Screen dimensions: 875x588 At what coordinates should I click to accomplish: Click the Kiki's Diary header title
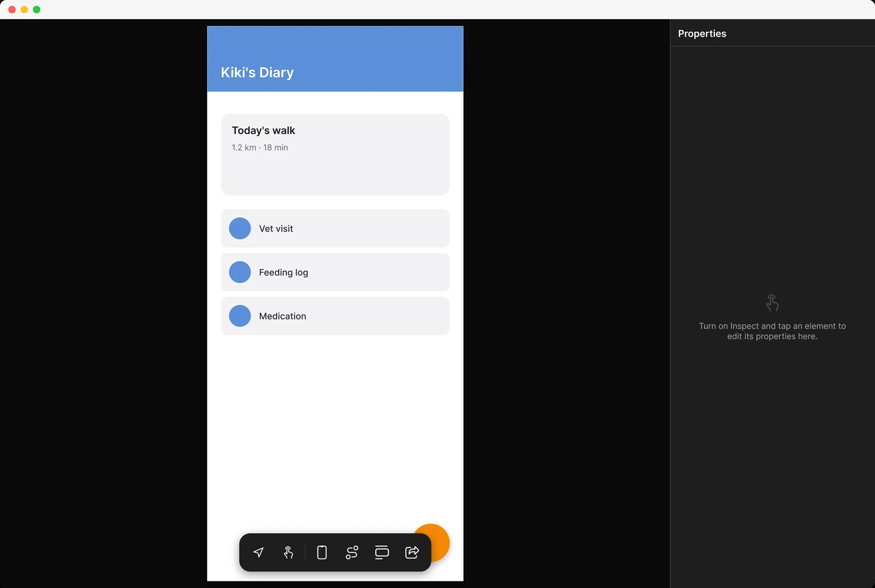(257, 73)
